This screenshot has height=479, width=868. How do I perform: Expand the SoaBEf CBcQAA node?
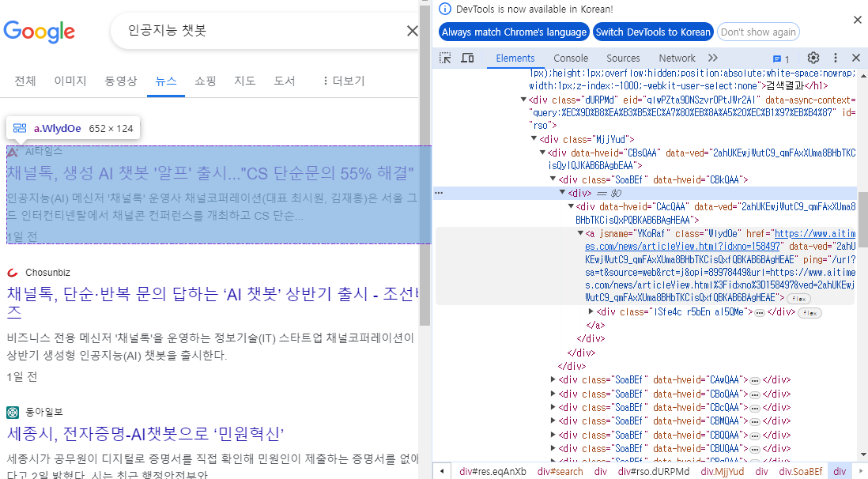coord(553,407)
